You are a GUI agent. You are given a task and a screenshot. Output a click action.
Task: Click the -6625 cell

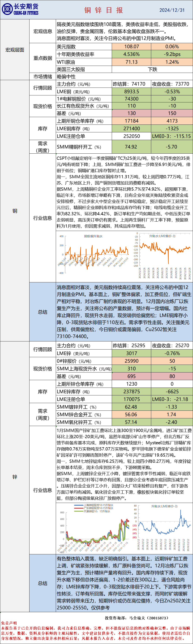(172, 392)
